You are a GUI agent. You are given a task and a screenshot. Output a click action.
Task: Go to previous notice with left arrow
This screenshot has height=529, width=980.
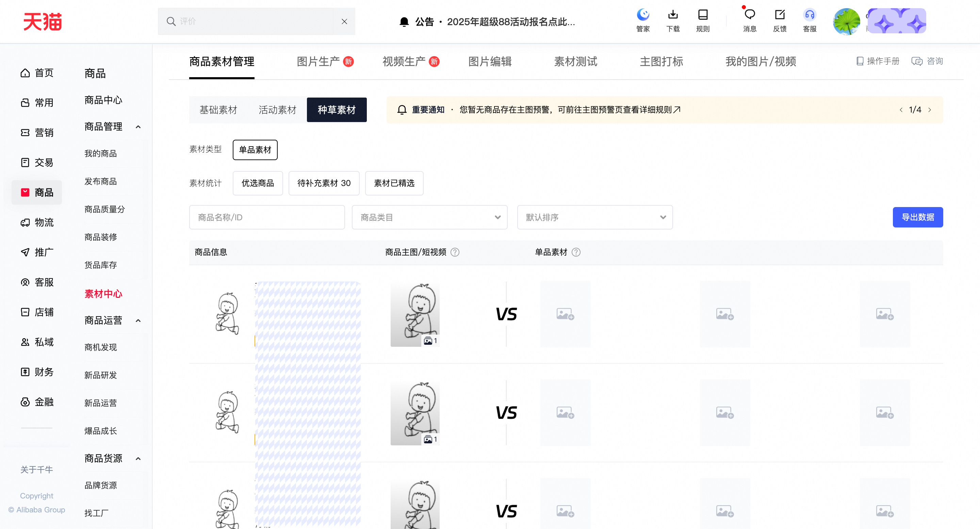coord(901,110)
